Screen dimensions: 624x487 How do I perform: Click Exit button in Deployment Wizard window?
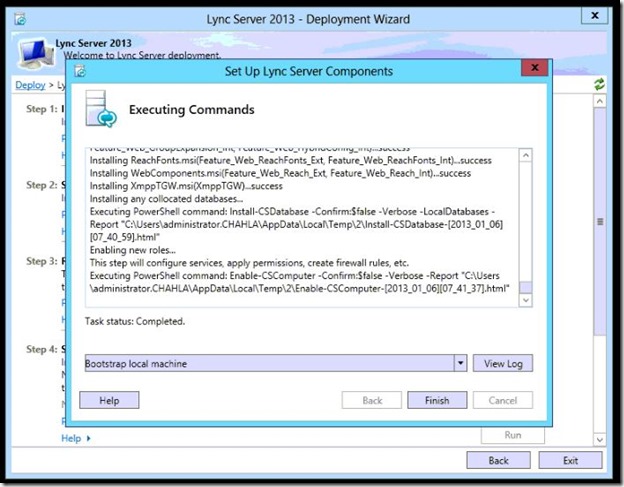[x=570, y=460]
